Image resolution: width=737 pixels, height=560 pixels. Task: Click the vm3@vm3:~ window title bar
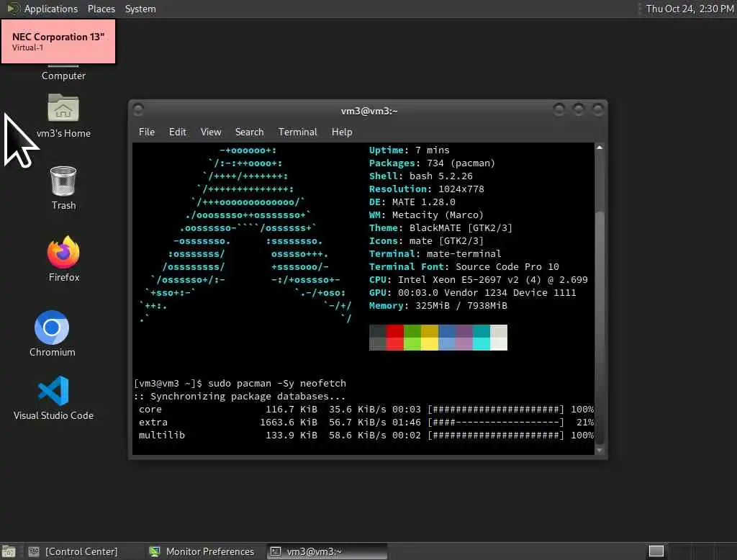(x=369, y=111)
